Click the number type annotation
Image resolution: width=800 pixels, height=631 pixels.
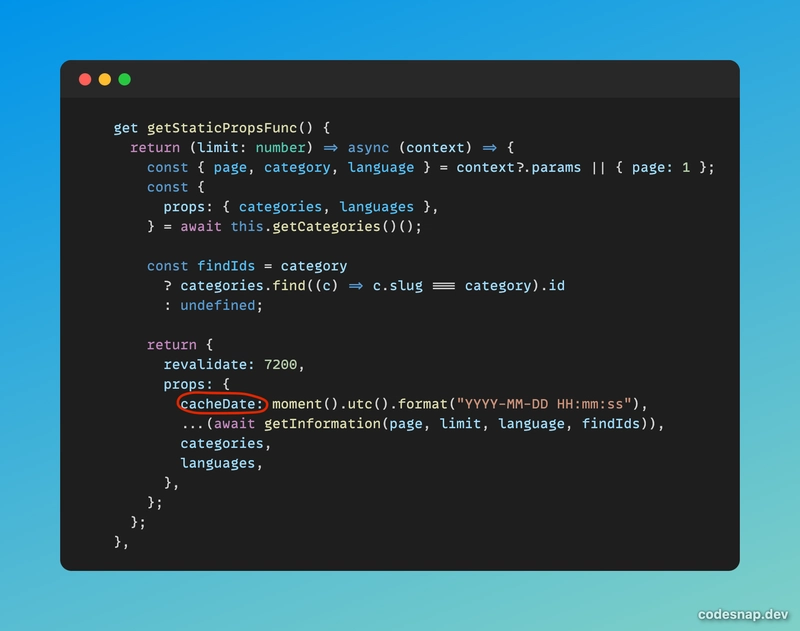click(280, 148)
